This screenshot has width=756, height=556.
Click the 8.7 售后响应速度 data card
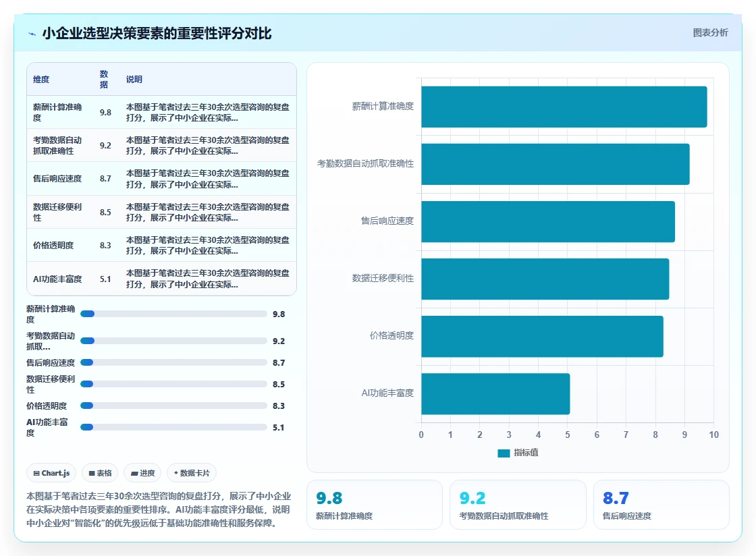(x=661, y=505)
